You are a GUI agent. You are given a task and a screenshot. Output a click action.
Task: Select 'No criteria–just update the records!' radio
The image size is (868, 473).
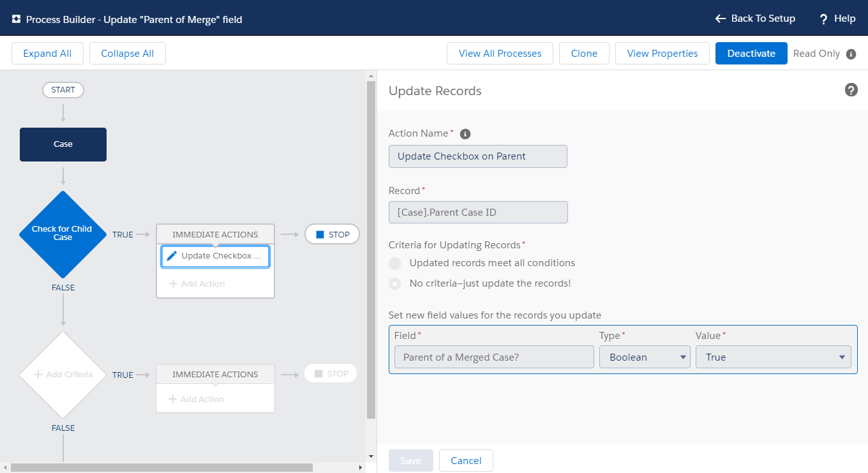coord(395,283)
